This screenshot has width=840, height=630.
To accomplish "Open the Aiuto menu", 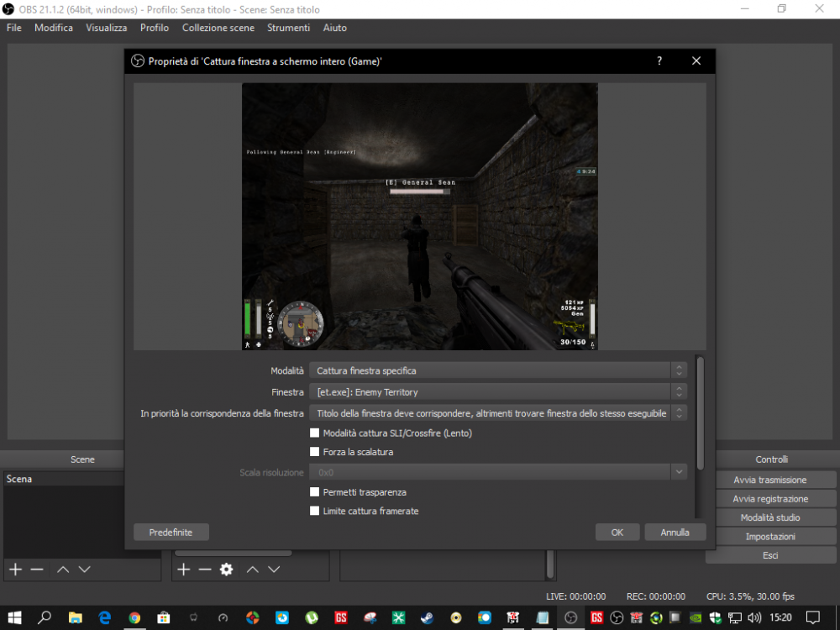I will [335, 28].
